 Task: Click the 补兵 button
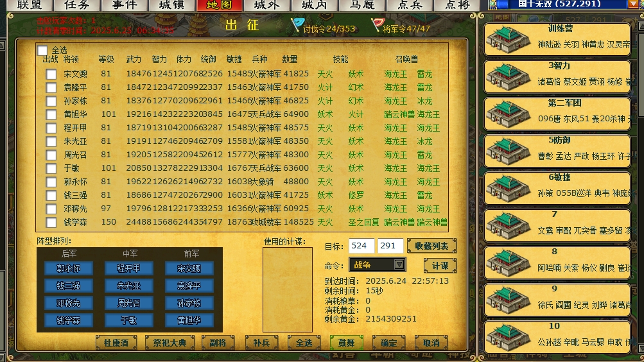(x=261, y=343)
